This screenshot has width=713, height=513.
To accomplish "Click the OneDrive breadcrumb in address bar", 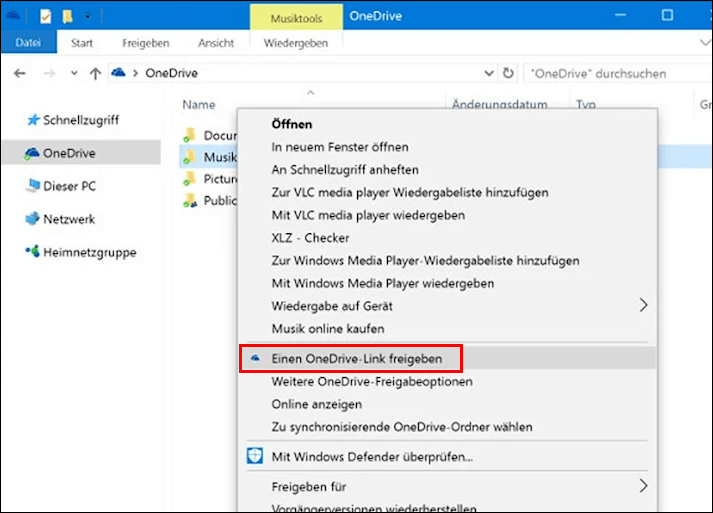I will tap(171, 73).
